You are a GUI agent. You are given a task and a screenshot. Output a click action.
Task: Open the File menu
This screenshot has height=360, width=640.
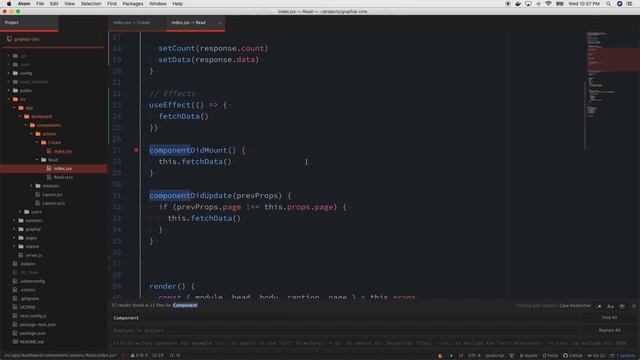40,4
